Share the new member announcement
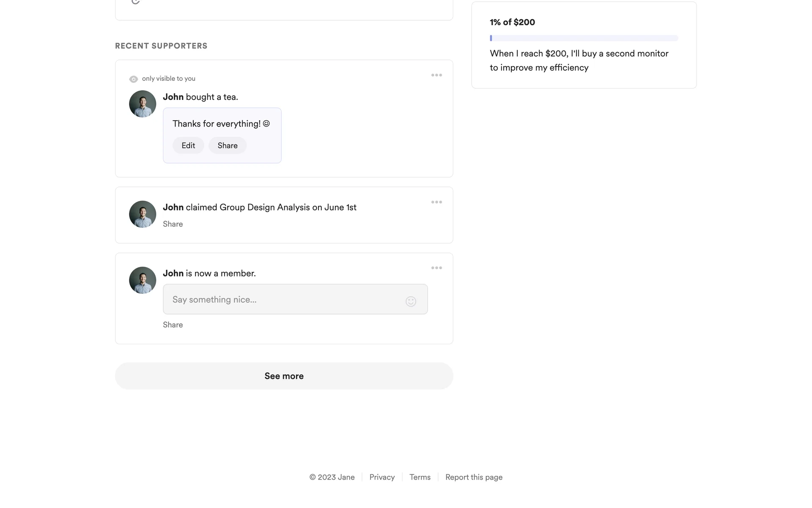Viewport: 812px width, 508px height. pos(173,325)
